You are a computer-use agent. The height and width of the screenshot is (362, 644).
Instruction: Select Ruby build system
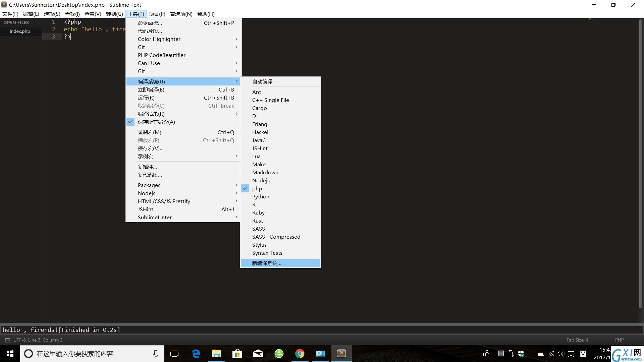(280, 213)
